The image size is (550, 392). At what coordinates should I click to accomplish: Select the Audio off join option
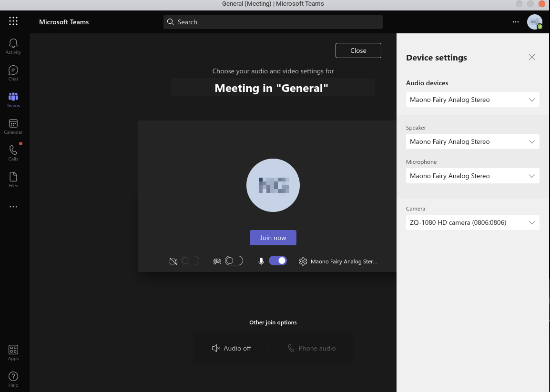(232, 348)
